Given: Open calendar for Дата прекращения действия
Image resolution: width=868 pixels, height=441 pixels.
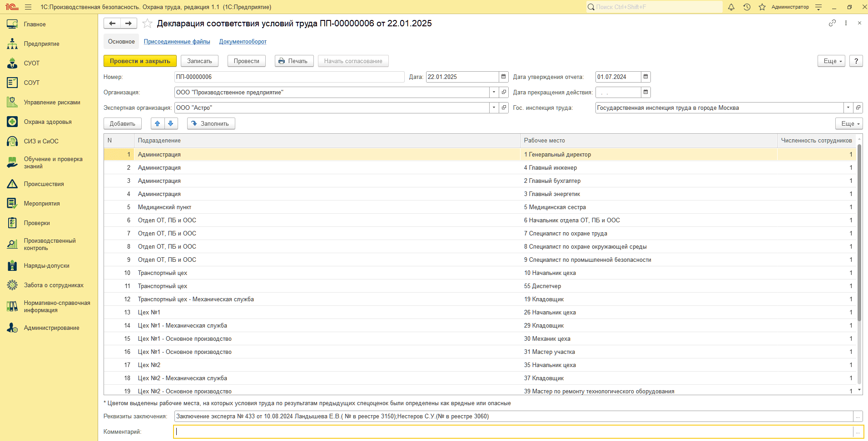Looking at the screenshot, I should point(645,93).
